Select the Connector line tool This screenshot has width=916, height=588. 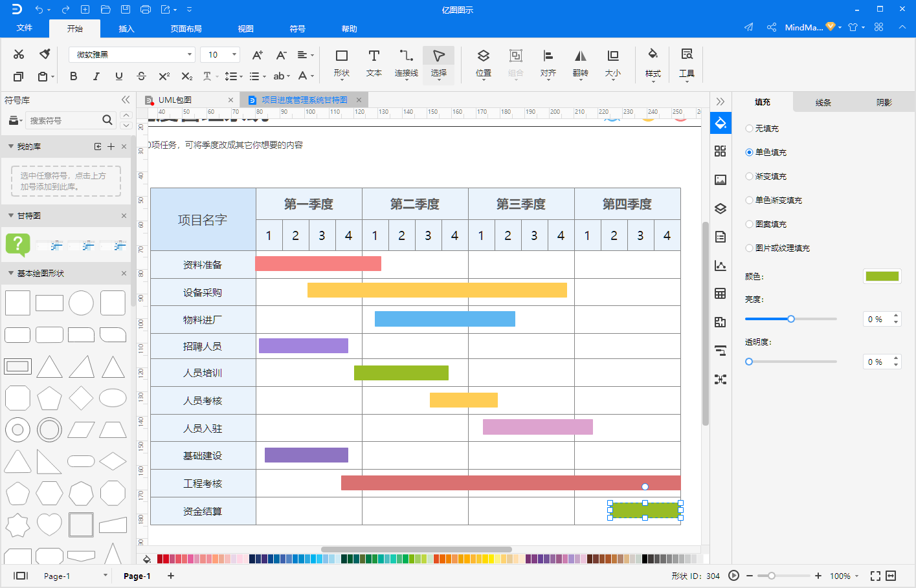point(407,63)
